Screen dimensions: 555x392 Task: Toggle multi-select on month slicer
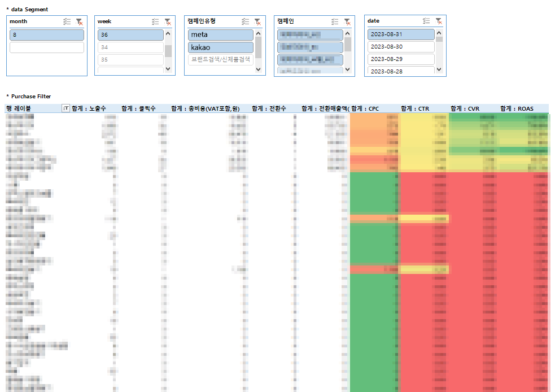tap(67, 21)
